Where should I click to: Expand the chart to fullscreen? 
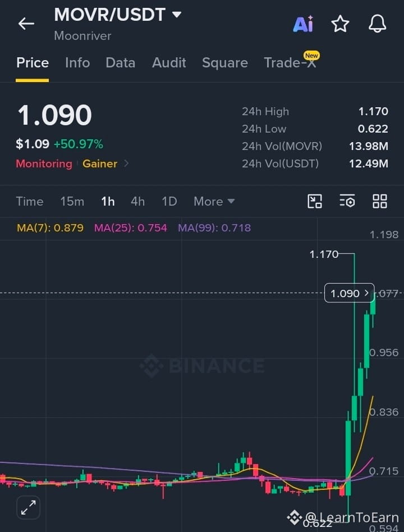pyautogui.click(x=29, y=508)
